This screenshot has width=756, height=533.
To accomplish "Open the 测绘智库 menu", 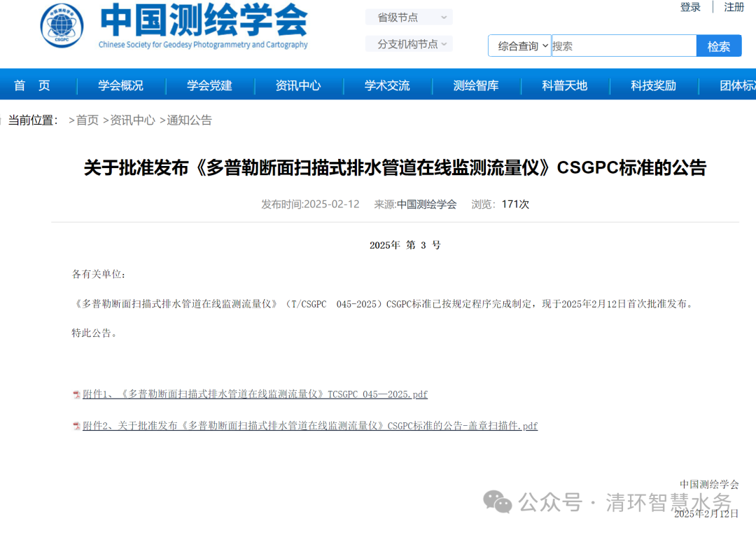I will point(476,85).
